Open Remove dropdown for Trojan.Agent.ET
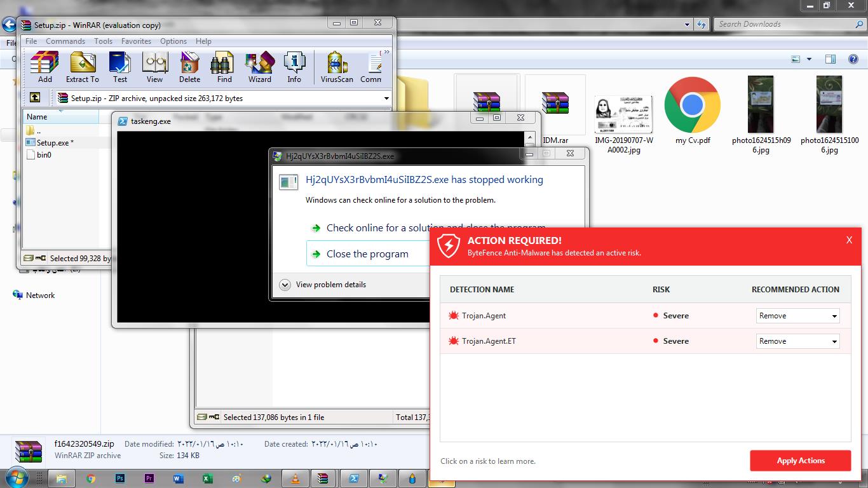868x488 pixels. pos(797,341)
